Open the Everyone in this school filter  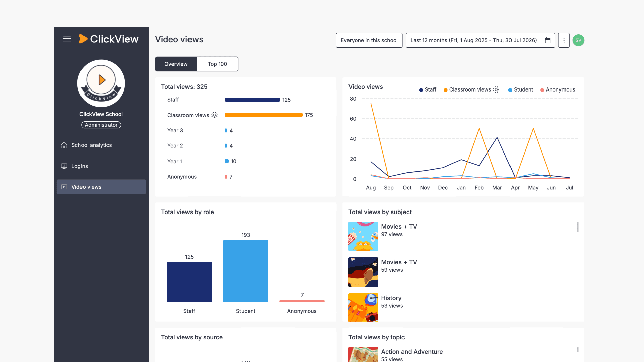coord(369,40)
